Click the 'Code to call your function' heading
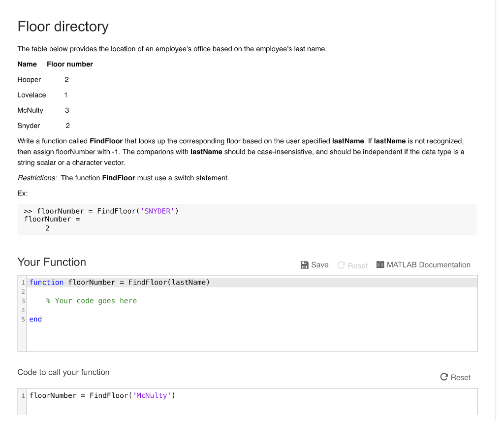This screenshot has height=421, width=504. pos(63,372)
